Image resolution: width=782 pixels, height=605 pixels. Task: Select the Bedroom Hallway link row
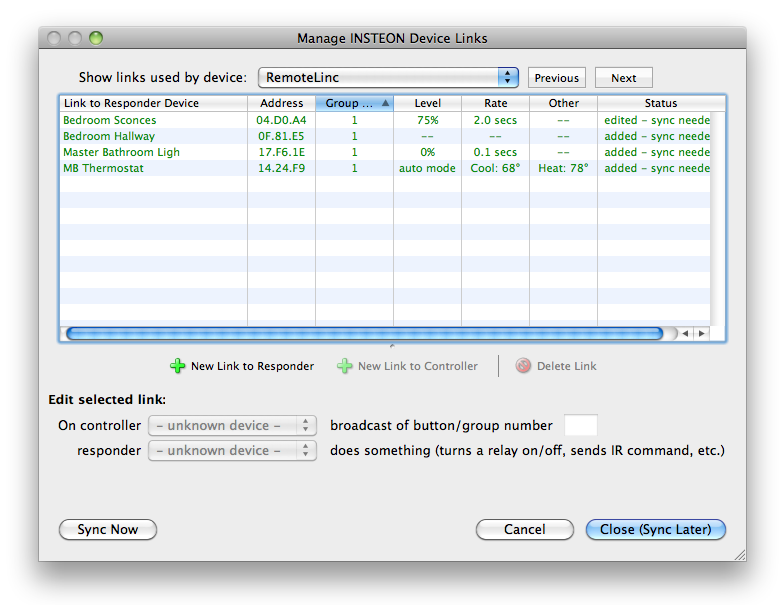[385, 136]
